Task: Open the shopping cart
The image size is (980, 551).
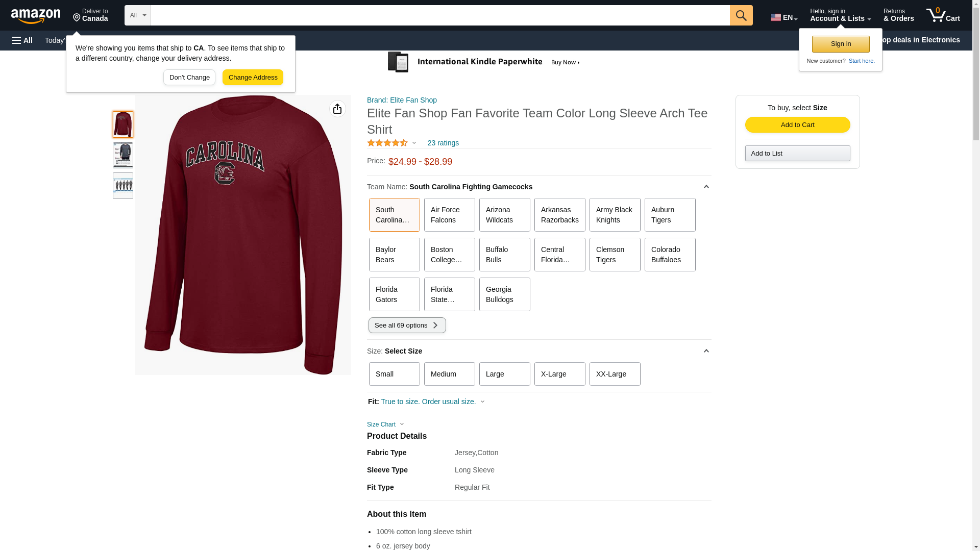Action: point(943,15)
